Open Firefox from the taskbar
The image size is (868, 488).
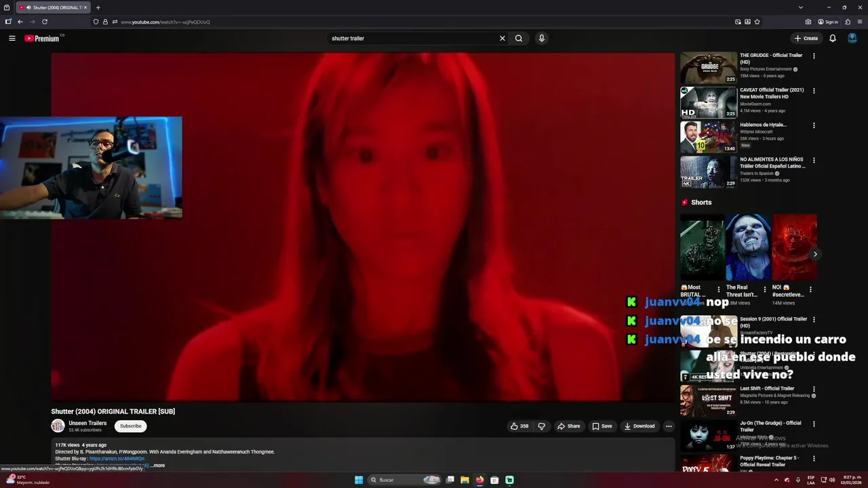[479, 480]
